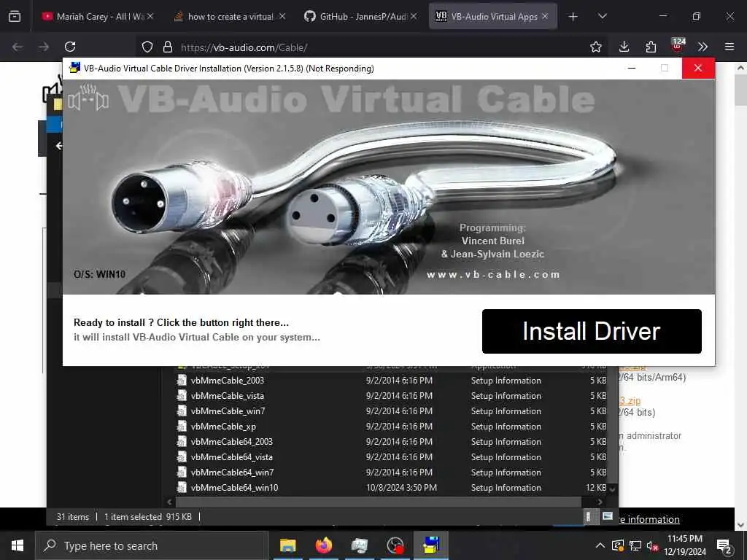Open Firefox from the taskbar
This screenshot has width=747, height=560.
pyautogui.click(x=323, y=545)
